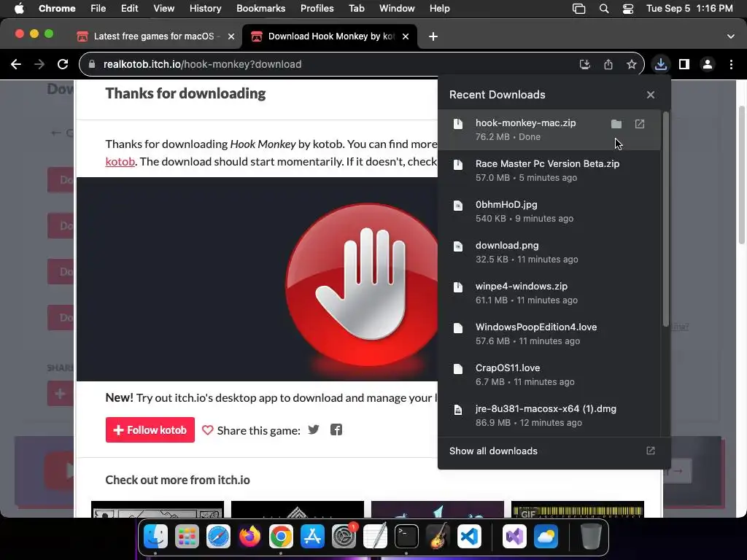Open the Help menu
The image size is (747, 560).
coord(439,9)
